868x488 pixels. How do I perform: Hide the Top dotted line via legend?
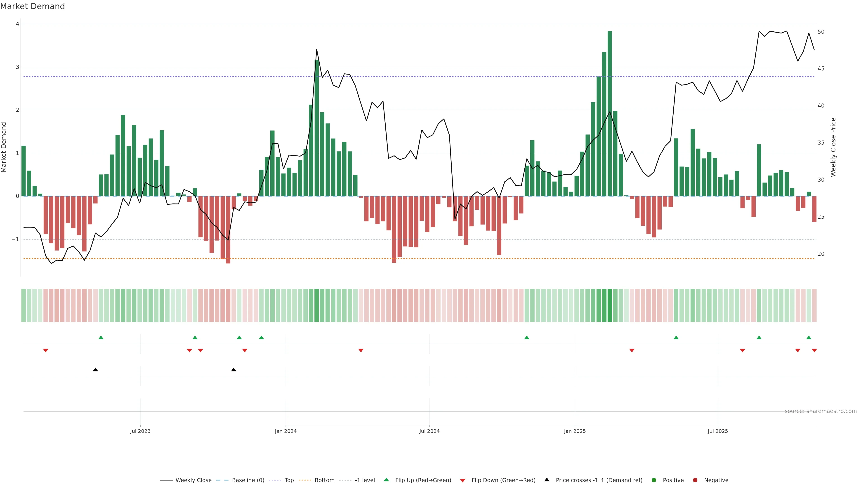[x=289, y=480]
